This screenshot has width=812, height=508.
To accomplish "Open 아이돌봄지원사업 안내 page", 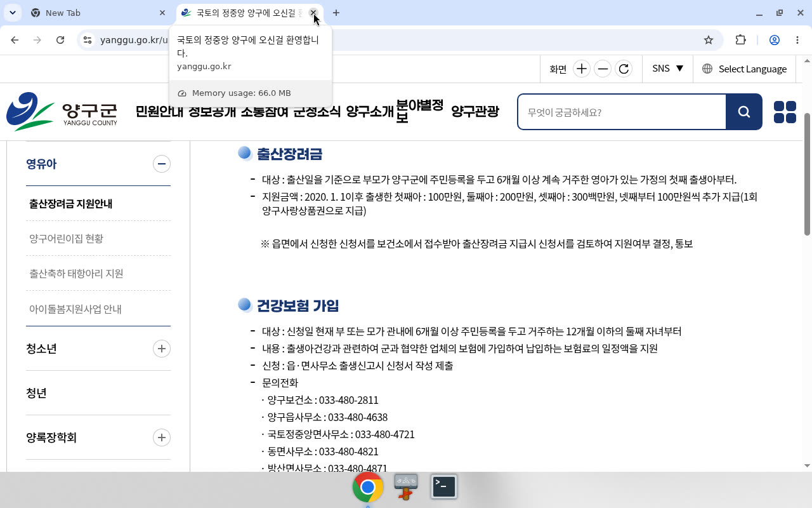I will pos(75,309).
